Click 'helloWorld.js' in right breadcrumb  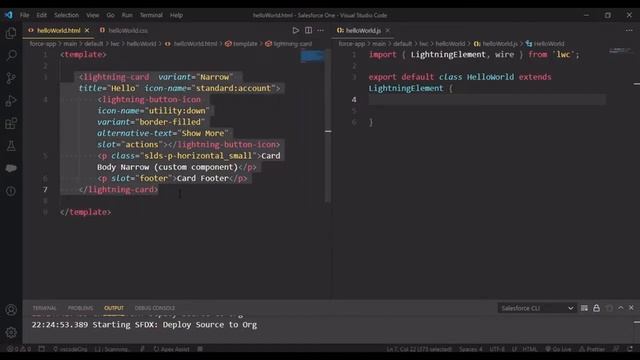500,44
